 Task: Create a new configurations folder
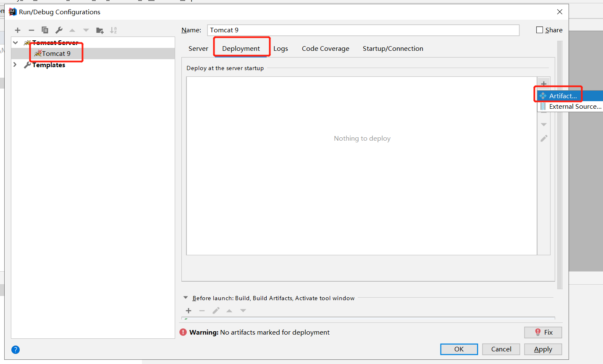[100, 30]
